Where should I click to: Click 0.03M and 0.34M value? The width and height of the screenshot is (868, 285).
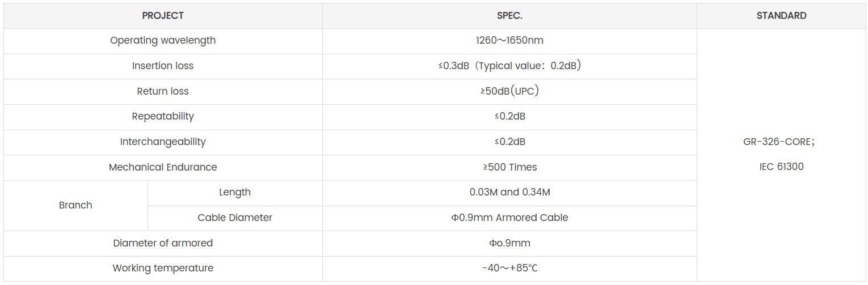pos(509,193)
